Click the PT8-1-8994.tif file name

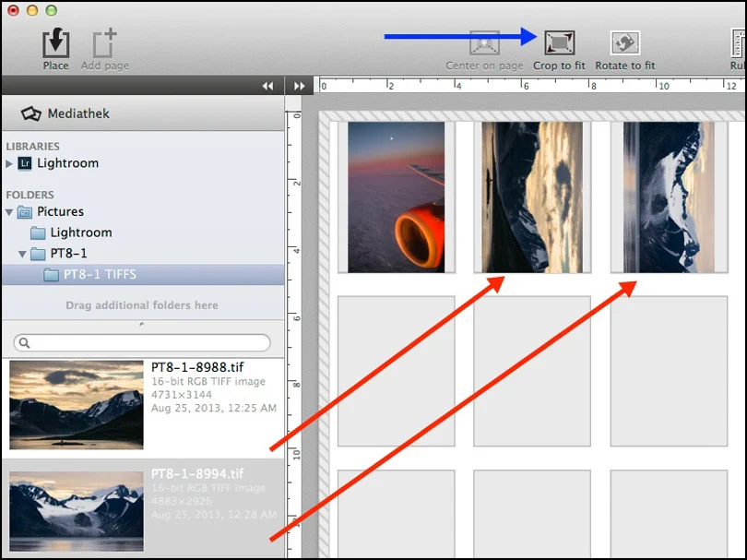[197, 473]
